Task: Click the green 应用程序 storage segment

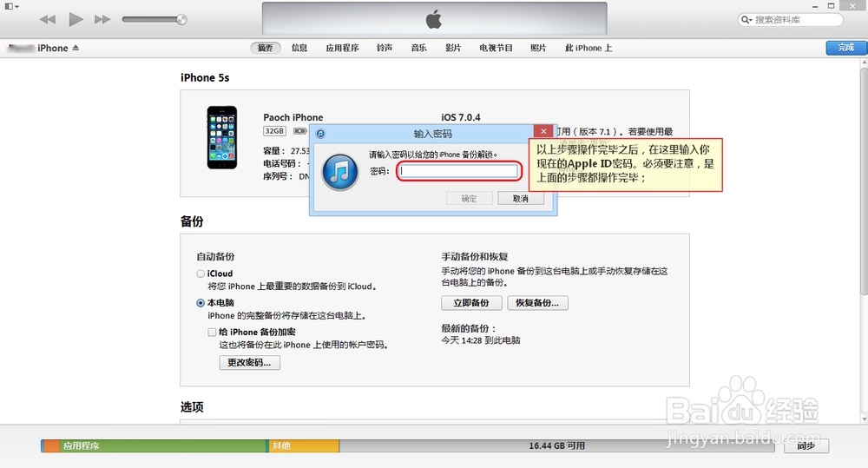Action: pyautogui.click(x=163, y=445)
